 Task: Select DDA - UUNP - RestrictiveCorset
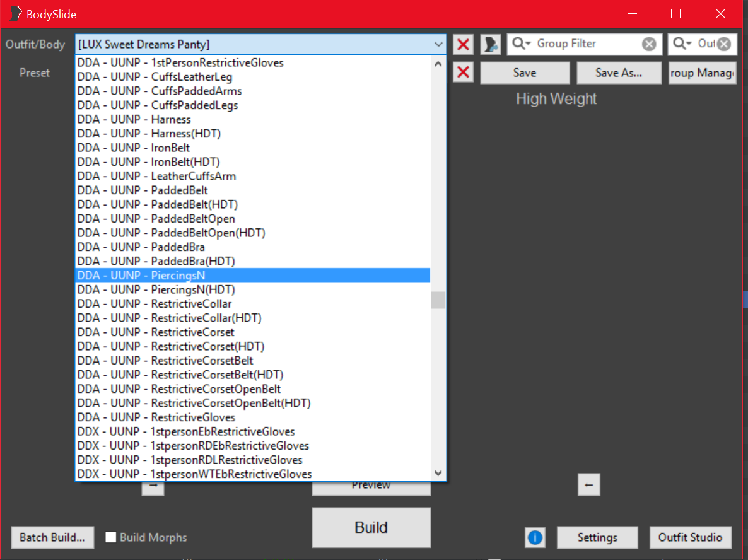(253, 332)
